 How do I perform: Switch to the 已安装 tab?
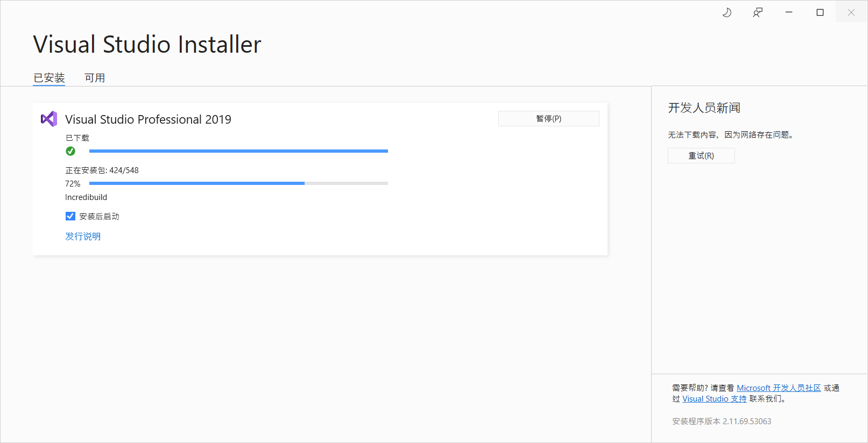click(x=49, y=78)
